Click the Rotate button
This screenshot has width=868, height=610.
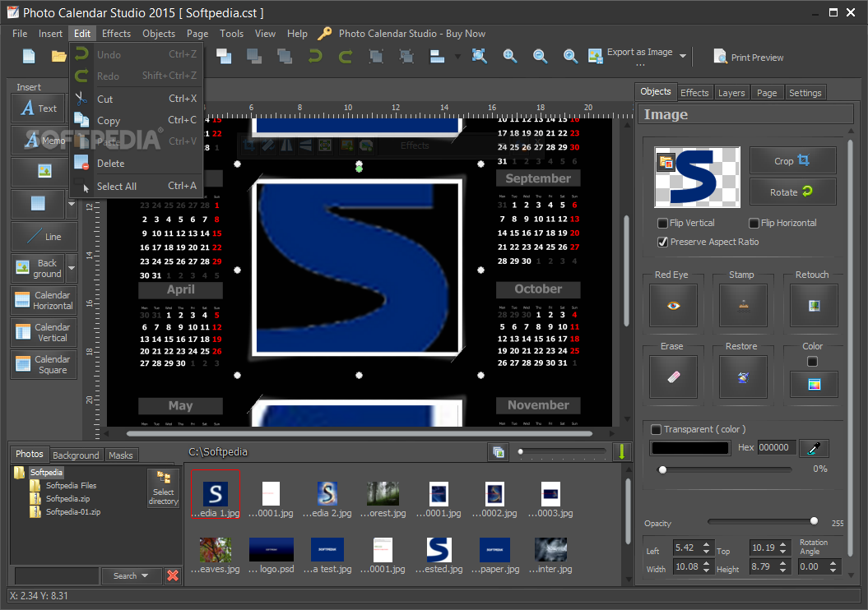pyautogui.click(x=792, y=192)
